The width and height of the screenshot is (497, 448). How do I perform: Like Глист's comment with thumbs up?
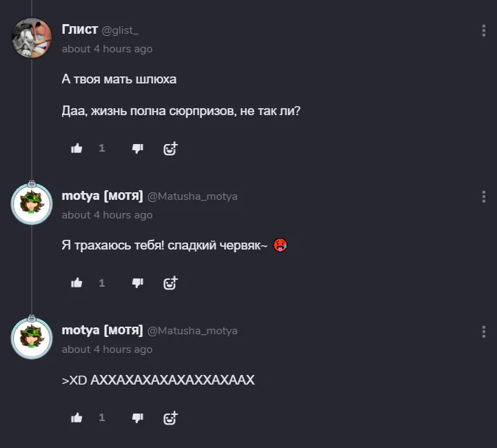point(77,148)
